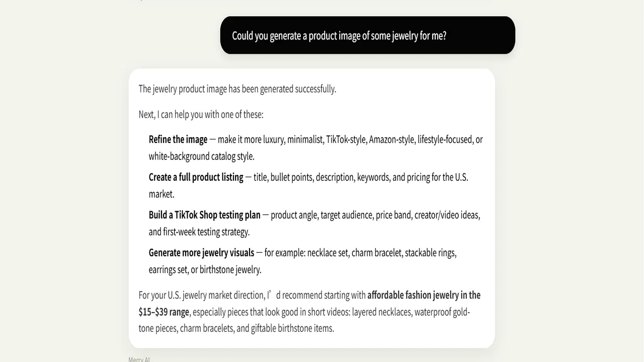Image resolution: width=644 pixels, height=362 pixels.
Task: Select the bold 'Refine the image' option
Action: pyautogui.click(x=178, y=139)
